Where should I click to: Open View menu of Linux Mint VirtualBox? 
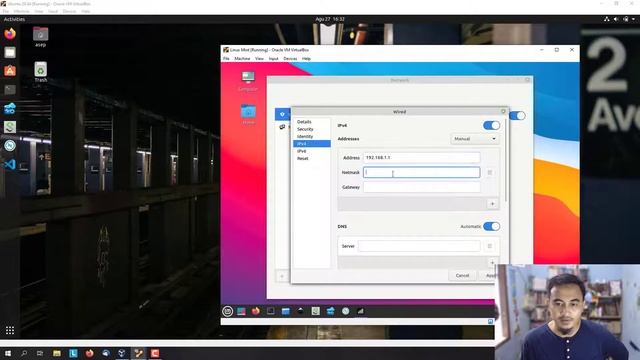(x=259, y=59)
